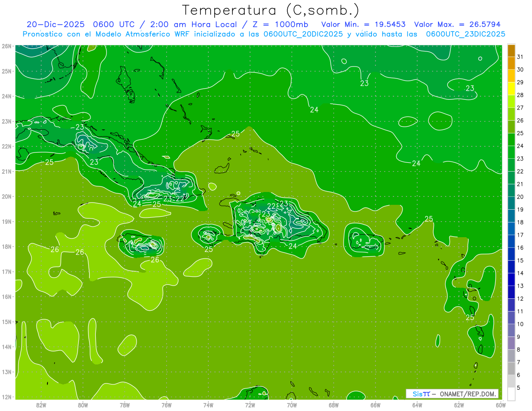Viewport: 532px width, 411px height.
Task: Click latitude axis label "26N"
Action: pyautogui.click(x=6, y=46)
